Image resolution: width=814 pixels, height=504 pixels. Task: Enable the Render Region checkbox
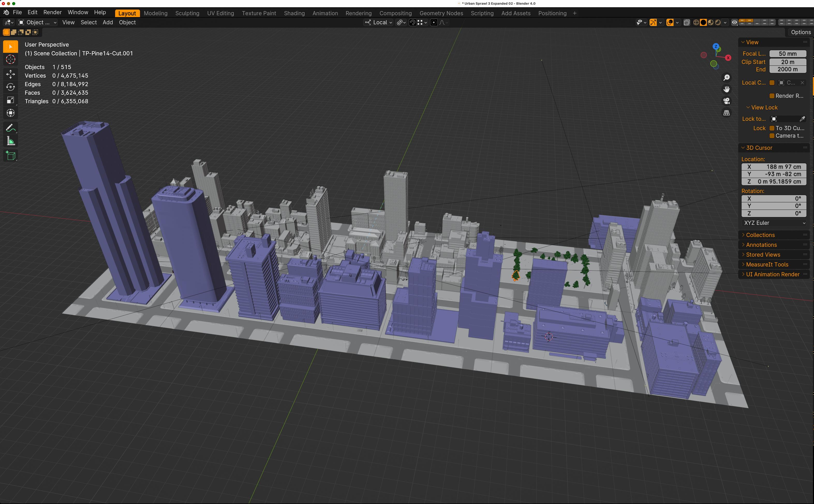click(x=772, y=96)
